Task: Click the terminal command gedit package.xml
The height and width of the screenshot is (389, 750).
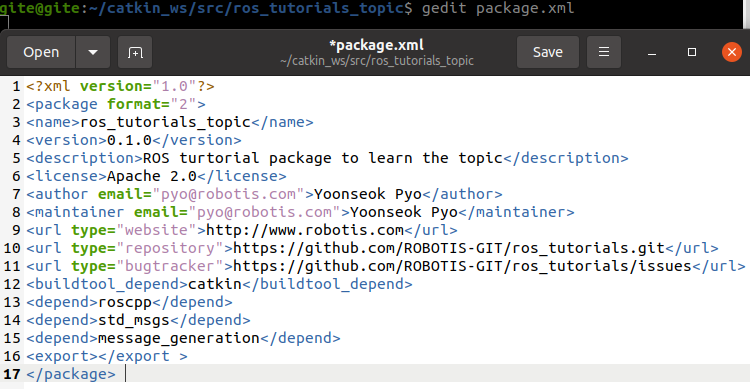Action: [x=497, y=8]
